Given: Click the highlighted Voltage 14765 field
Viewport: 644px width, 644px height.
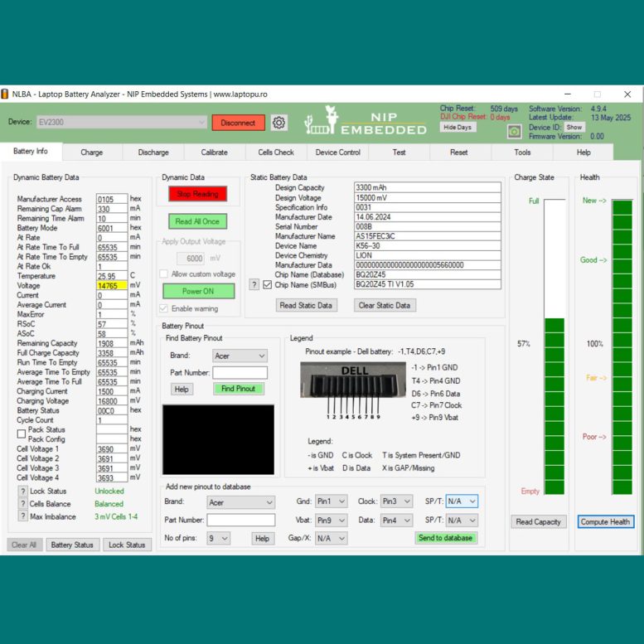Looking at the screenshot, I should (x=112, y=285).
